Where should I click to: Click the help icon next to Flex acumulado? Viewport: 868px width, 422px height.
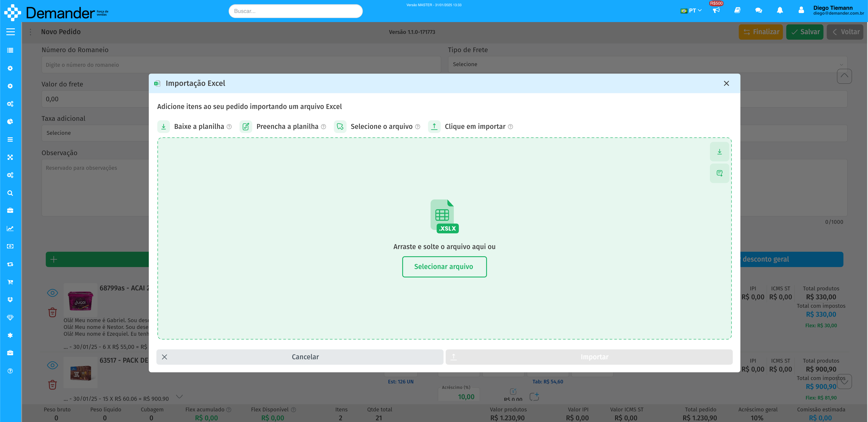point(229,410)
